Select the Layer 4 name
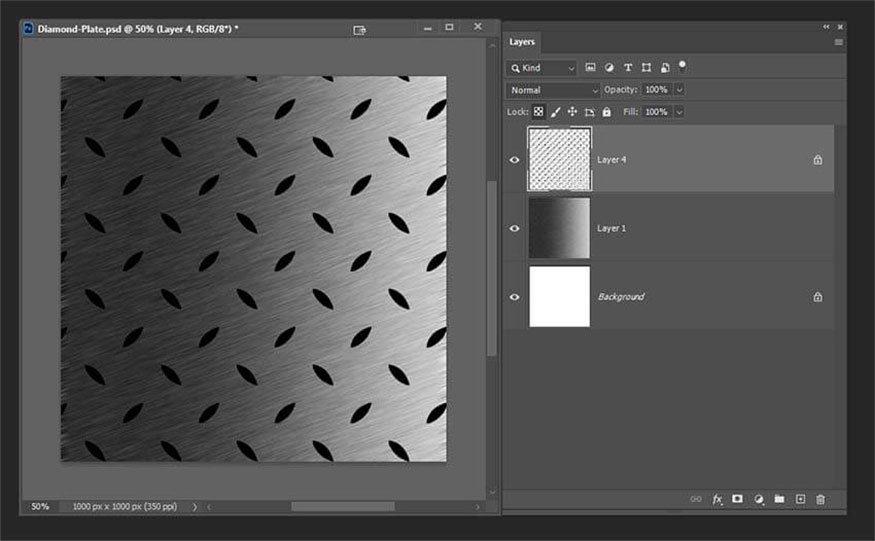This screenshot has height=541, width=875. pyautogui.click(x=612, y=160)
